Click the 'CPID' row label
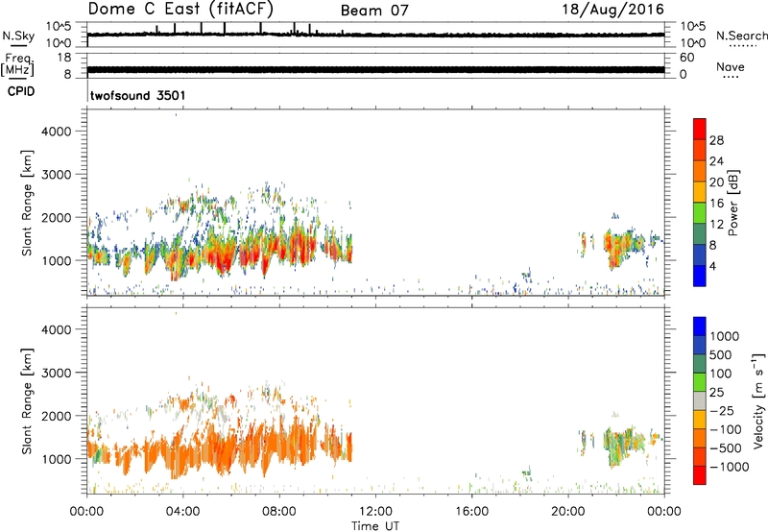Image resolution: width=768 pixels, height=532 pixels. 21,91
